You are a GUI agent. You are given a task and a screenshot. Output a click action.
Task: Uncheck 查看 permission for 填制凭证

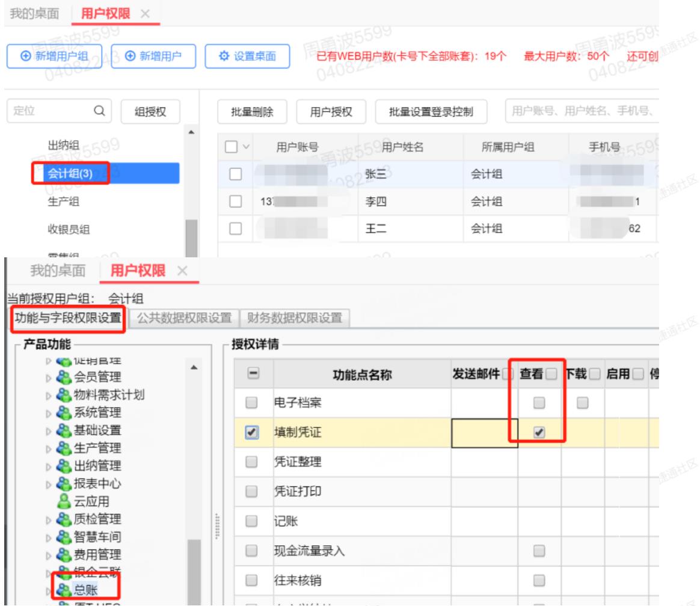tap(539, 432)
